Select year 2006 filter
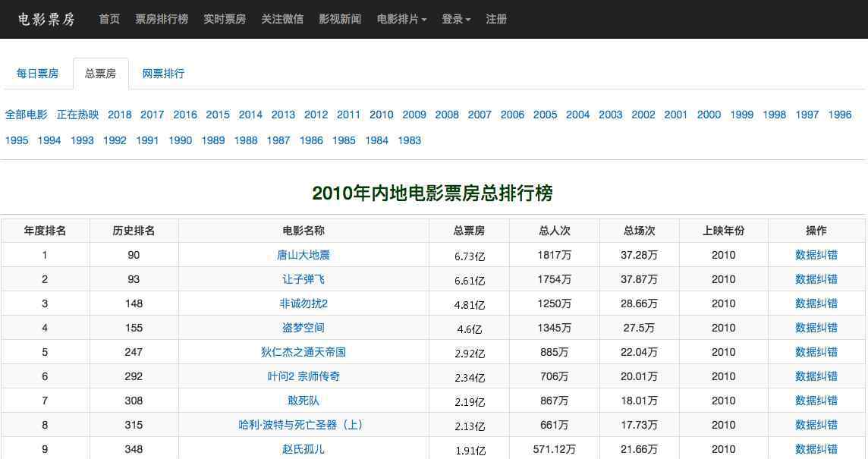This screenshot has height=459, width=868. (x=512, y=115)
